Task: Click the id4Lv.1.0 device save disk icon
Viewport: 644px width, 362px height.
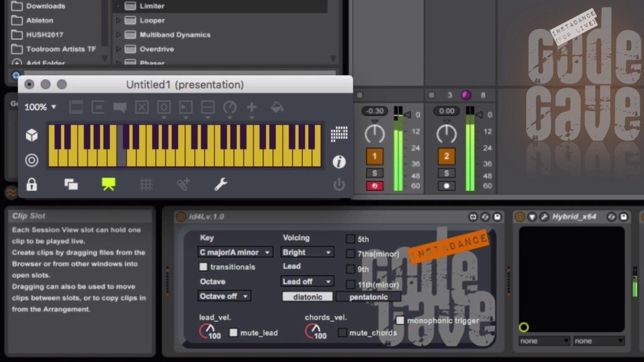Action: click(497, 217)
